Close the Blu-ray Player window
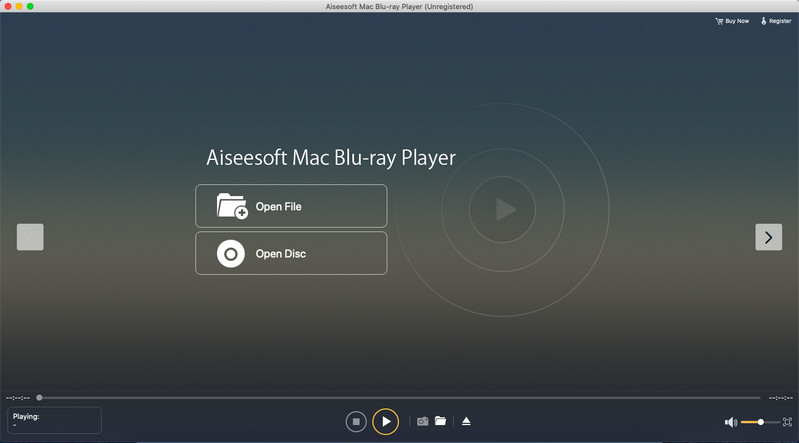The width and height of the screenshot is (799, 443). (x=8, y=6)
